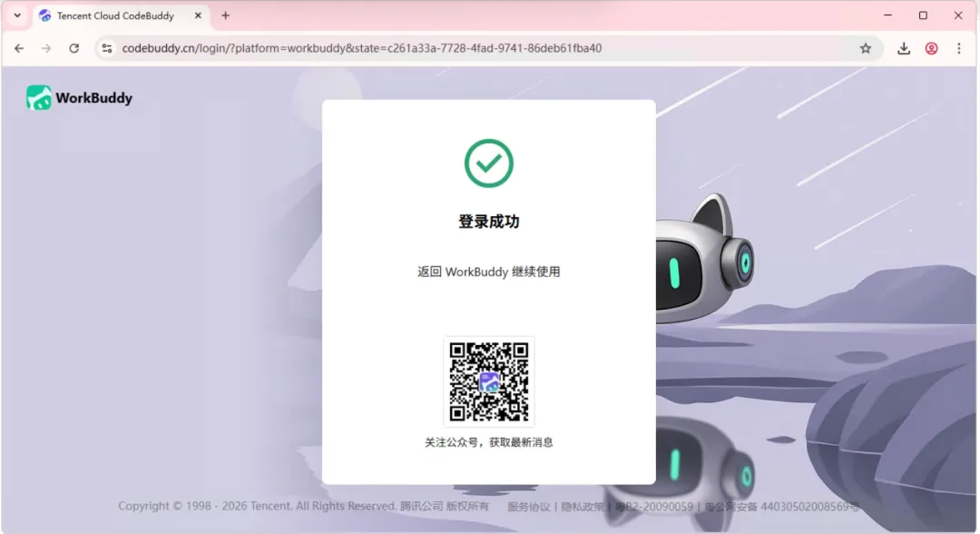This screenshot has width=980, height=534.
Task: Click the WorkBuddy brand name text
Action: click(93, 98)
